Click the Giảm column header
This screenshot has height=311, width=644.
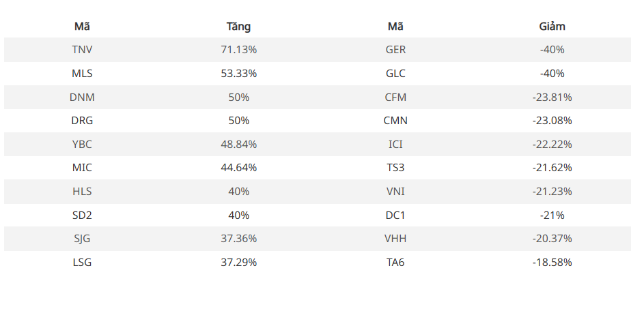pyautogui.click(x=552, y=27)
